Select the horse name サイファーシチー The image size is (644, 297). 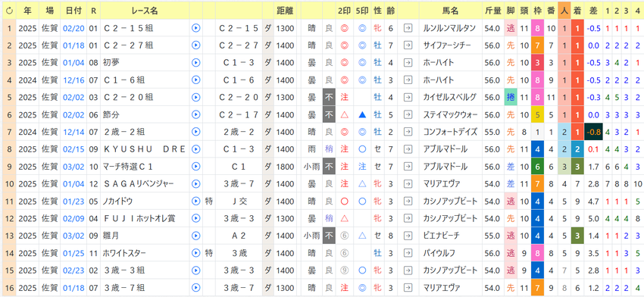tap(447, 45)
